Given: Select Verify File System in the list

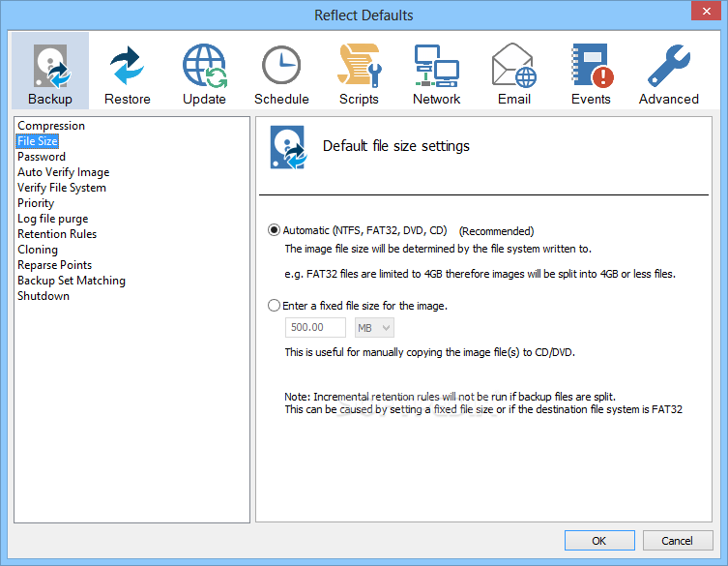Looking at the screenshot, I should pyautogui.click(x=62, y=188).
